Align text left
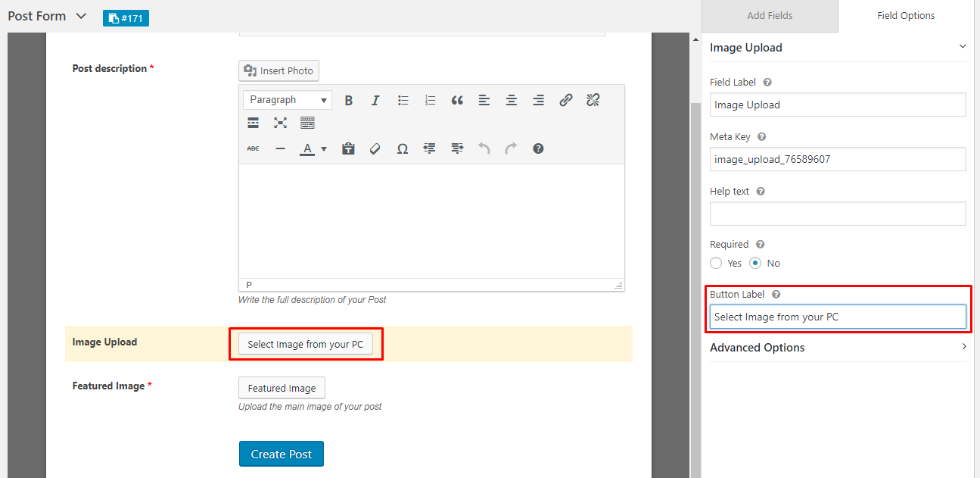This screenshot has height=478, width=980. click(484, 100)
